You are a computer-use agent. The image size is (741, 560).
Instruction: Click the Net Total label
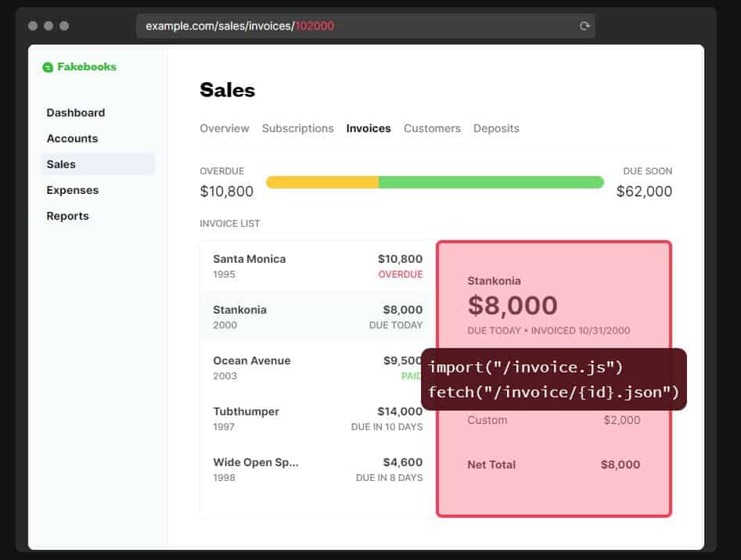pos(491,465)
